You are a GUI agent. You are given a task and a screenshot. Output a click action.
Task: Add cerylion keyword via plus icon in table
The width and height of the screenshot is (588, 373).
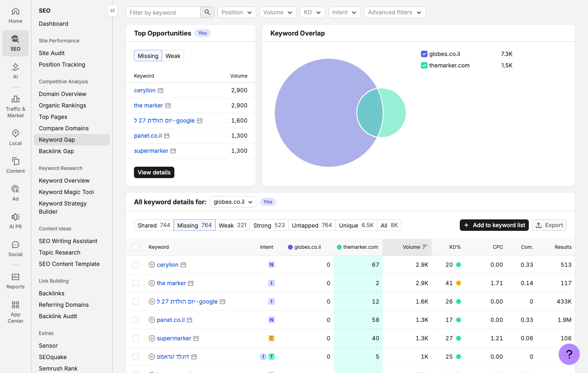tap(152, 265)
